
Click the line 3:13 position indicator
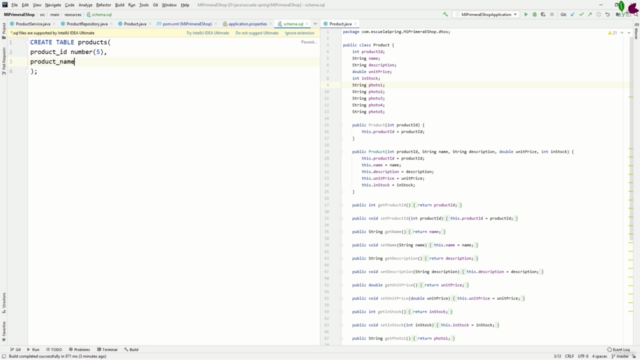[x=557, y=356]
